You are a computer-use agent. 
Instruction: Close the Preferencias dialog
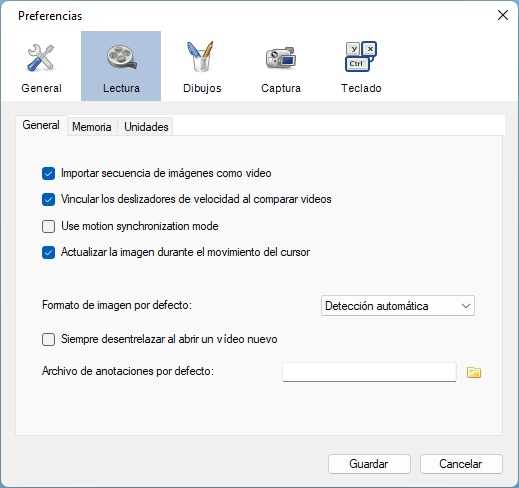(x=503, y=15)
